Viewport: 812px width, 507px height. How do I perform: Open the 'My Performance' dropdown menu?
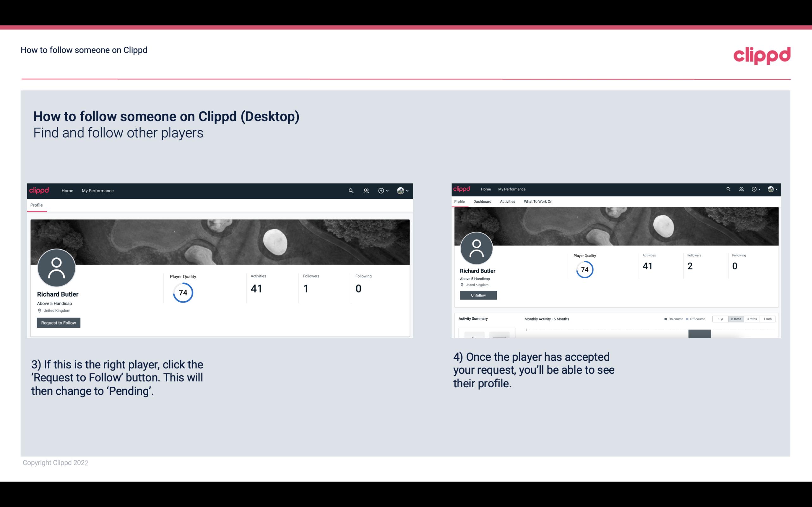[97, 190]
